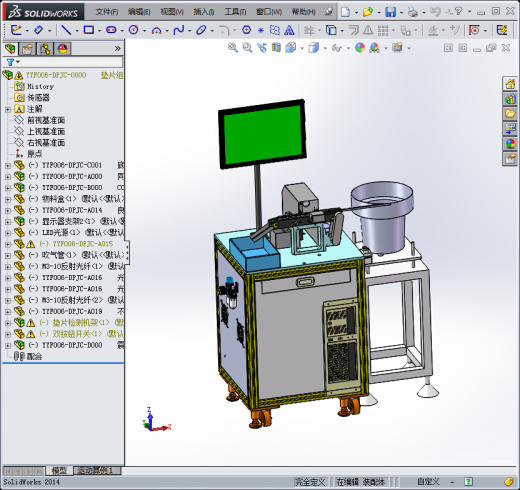Select the Trim Entities tool
This screenshot has width=520, height=490.
point(309,31)
